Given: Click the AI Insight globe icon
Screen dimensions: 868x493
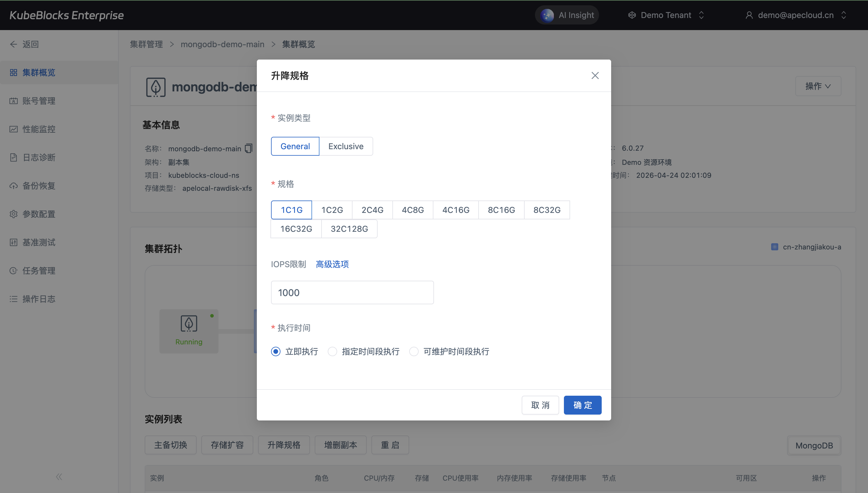Looking at the screenshot, I should click(x=547, y=15).
